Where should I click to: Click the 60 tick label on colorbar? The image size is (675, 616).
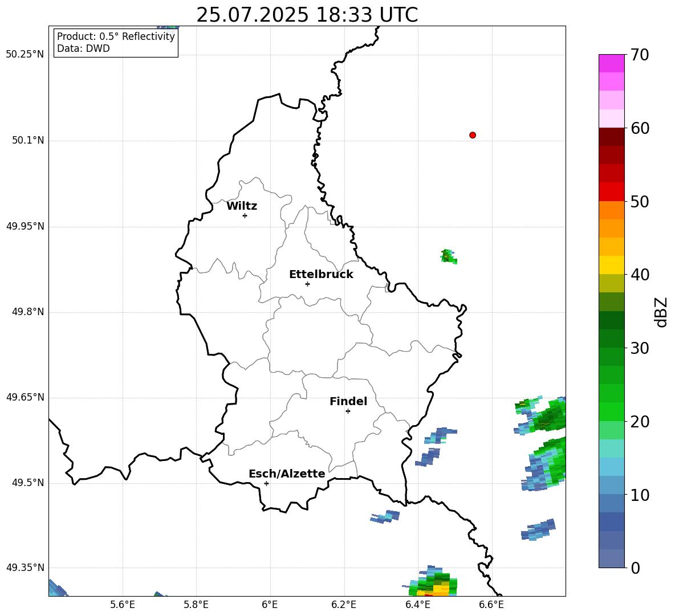640,128
